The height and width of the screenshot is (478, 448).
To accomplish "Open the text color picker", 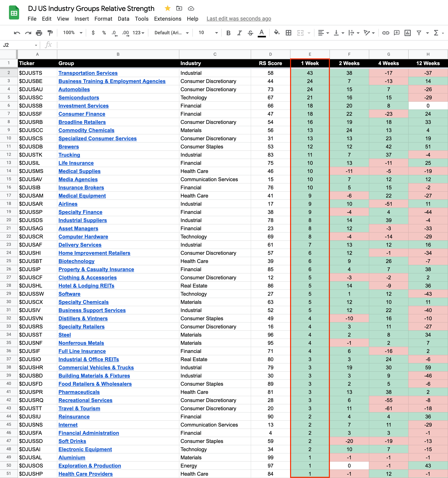I will [262, 33].
